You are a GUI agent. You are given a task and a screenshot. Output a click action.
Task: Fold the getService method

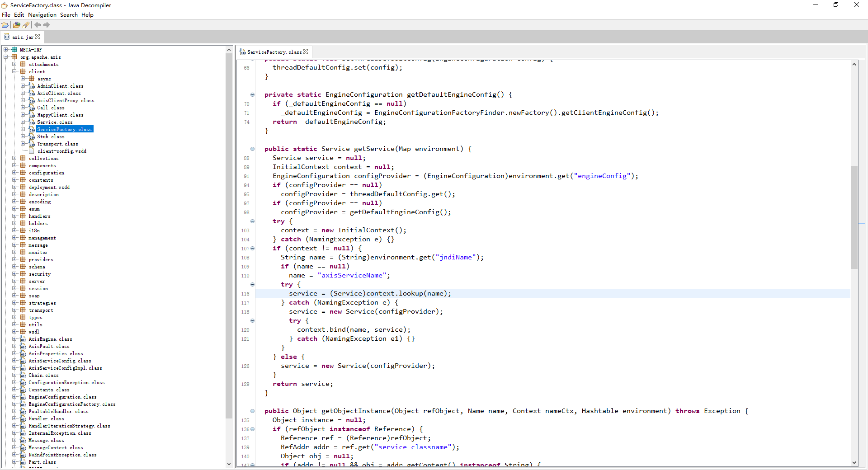[252, 149]
